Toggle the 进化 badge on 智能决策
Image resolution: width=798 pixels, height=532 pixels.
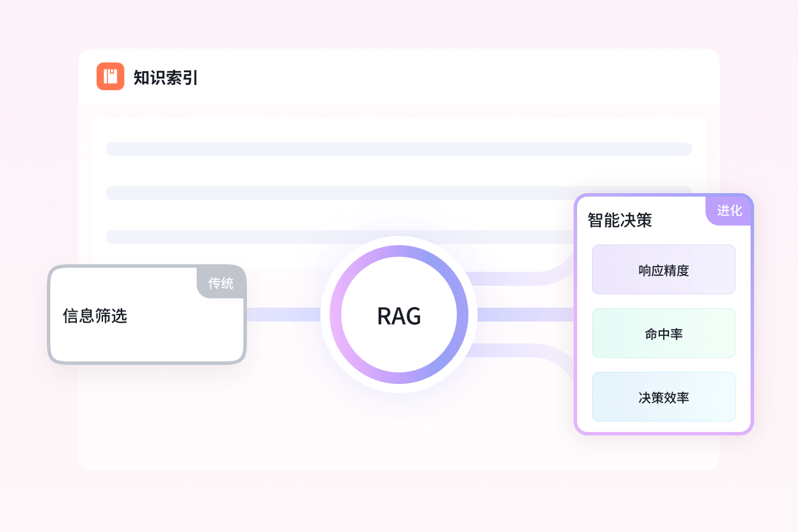pyautogui.click(x=729, y=210)
